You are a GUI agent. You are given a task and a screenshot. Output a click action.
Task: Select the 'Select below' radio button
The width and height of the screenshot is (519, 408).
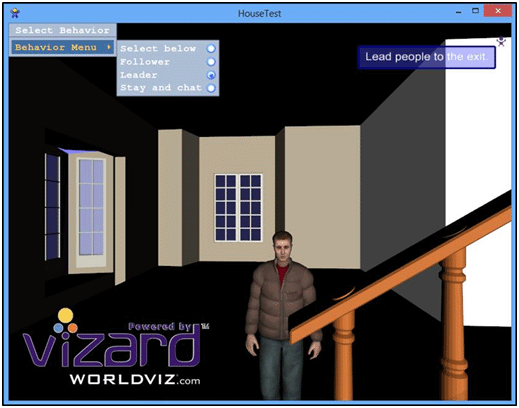click(211, 49)
